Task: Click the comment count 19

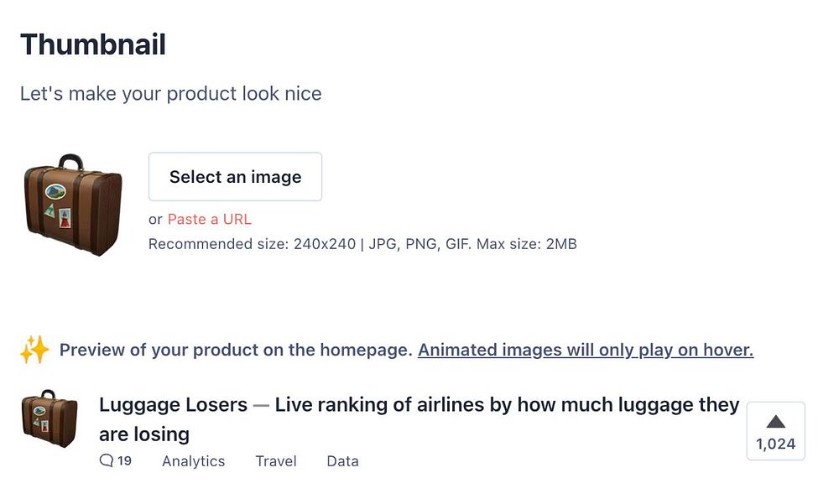Action: click(x=124, y=460)
